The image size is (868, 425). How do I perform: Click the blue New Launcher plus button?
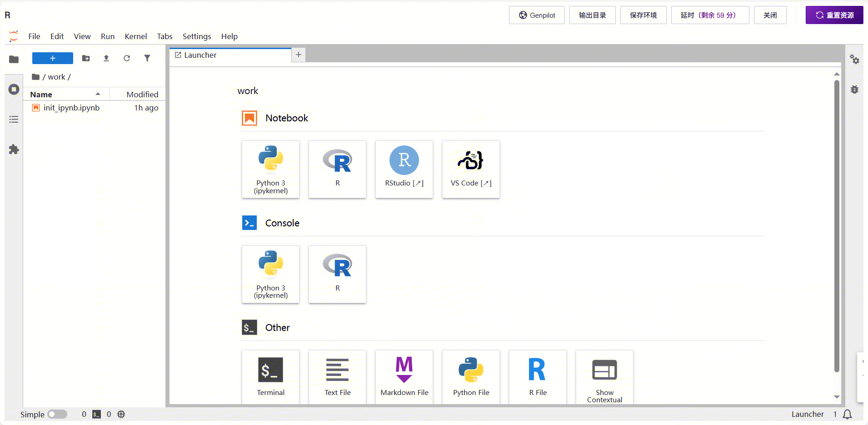click(x=53, y=58)
